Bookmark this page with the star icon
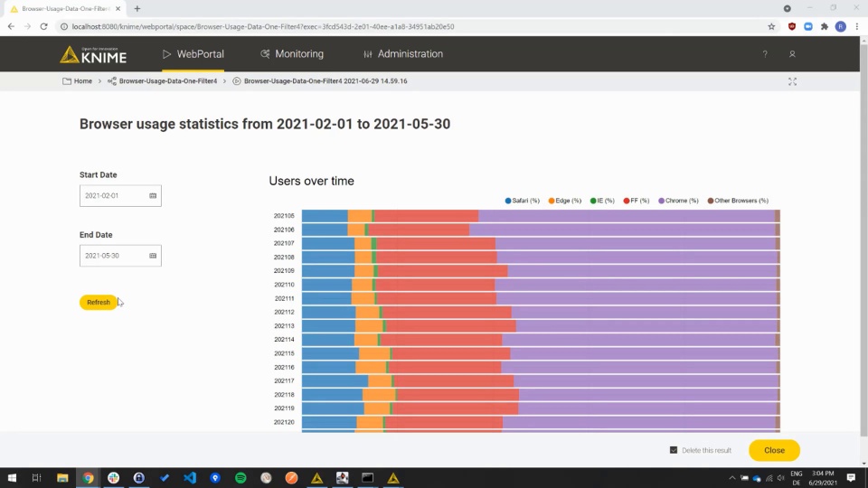Screen dimensions: 868x488 (x=771, y=26)
